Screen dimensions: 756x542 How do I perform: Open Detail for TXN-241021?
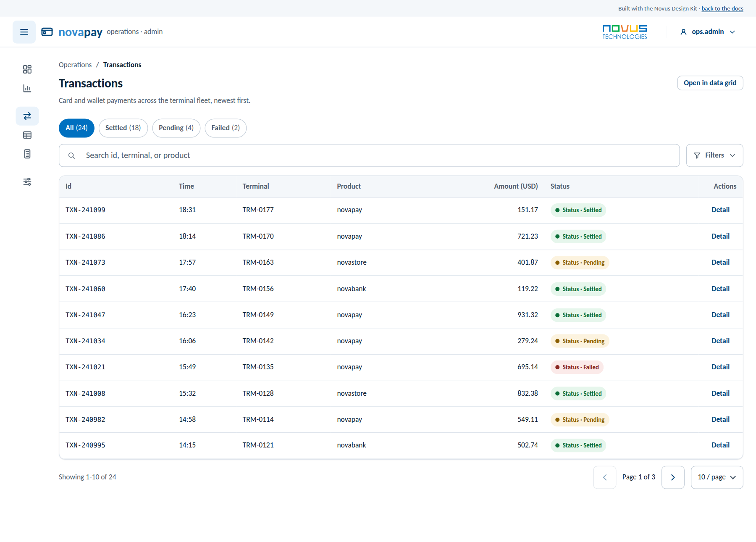[720, 367]
